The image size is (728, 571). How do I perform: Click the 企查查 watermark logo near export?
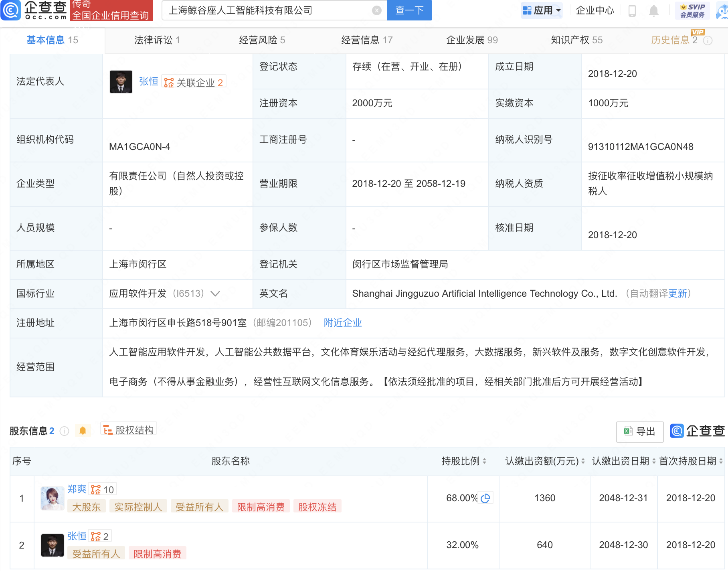pos(697,431)
